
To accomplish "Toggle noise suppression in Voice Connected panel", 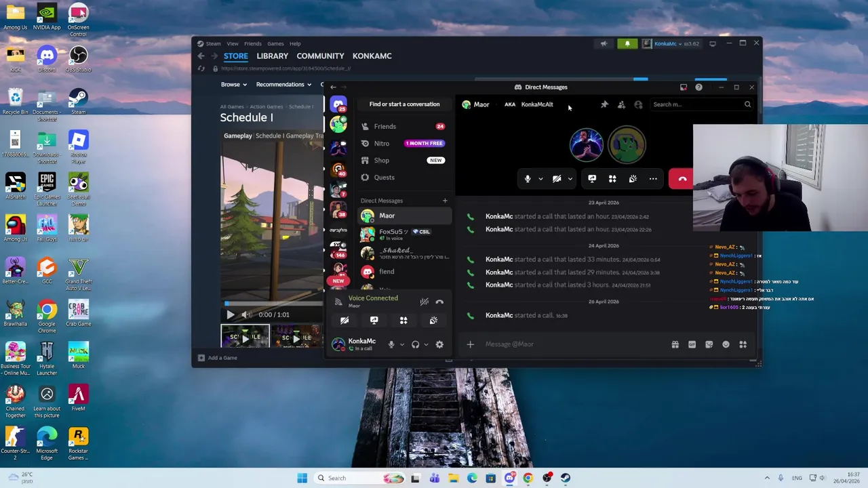I will click(x=424, y=302).
